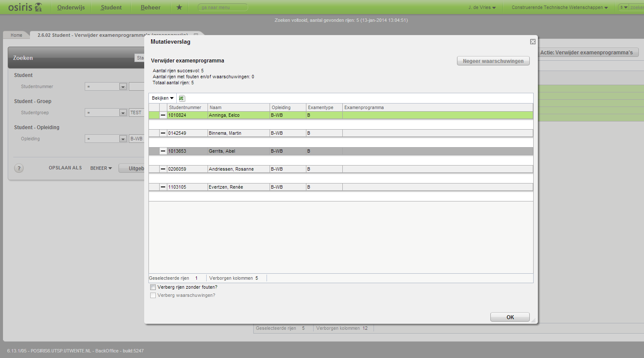The width and height of the screenshot is (644, 358).
Task: Open the Beheer top menu
Action: (x=151, y=7)
